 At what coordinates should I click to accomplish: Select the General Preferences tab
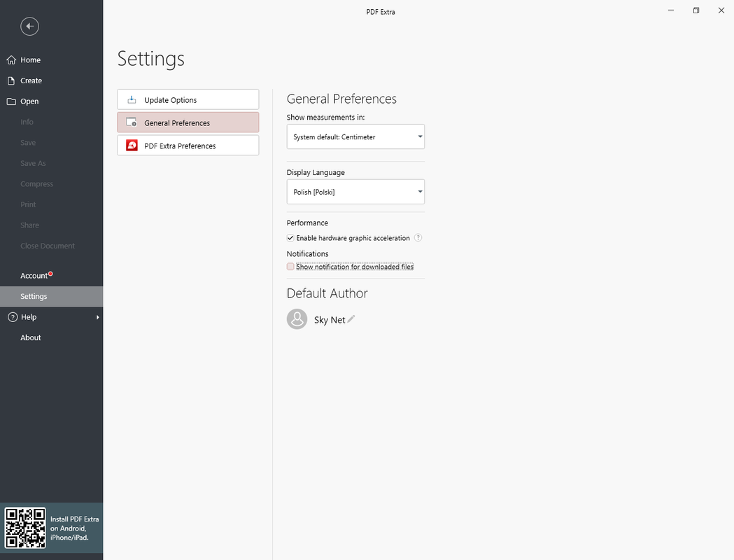[188, 122]
